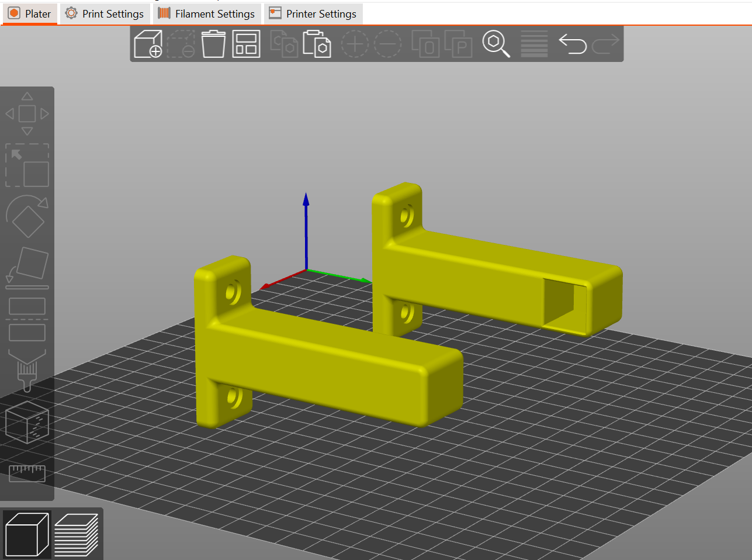Activate the Rotate gizmo

27,216
